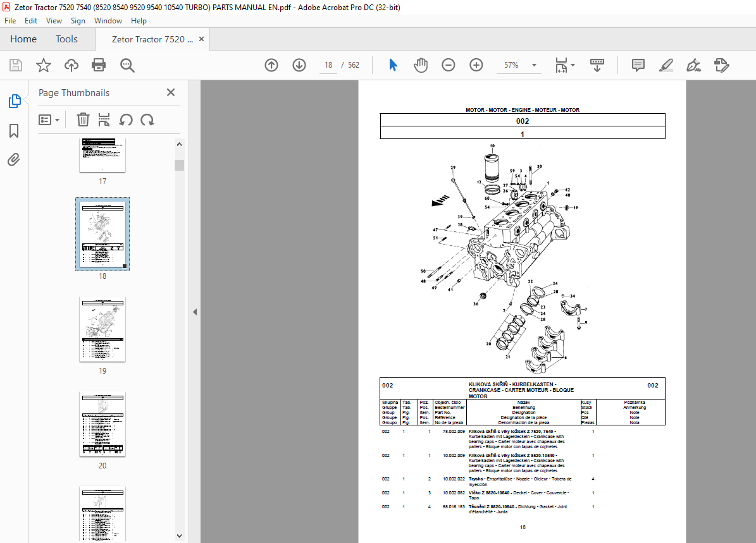Screen dimensions: 756x543
Task: Open Page Thumbnails panel icon in sidebar
Action: pos(15,101)
